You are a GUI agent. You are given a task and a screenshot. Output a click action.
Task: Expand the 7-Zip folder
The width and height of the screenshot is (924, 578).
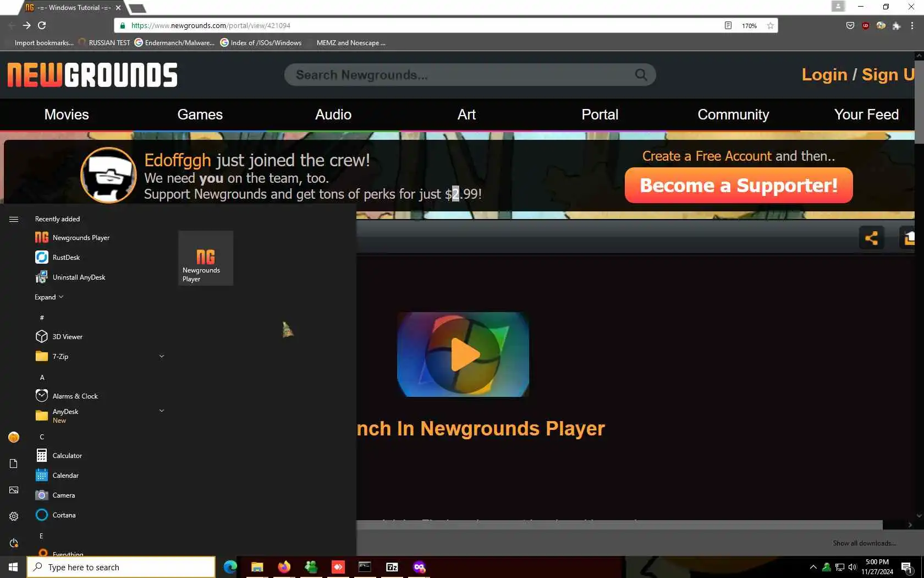(162, 356)
